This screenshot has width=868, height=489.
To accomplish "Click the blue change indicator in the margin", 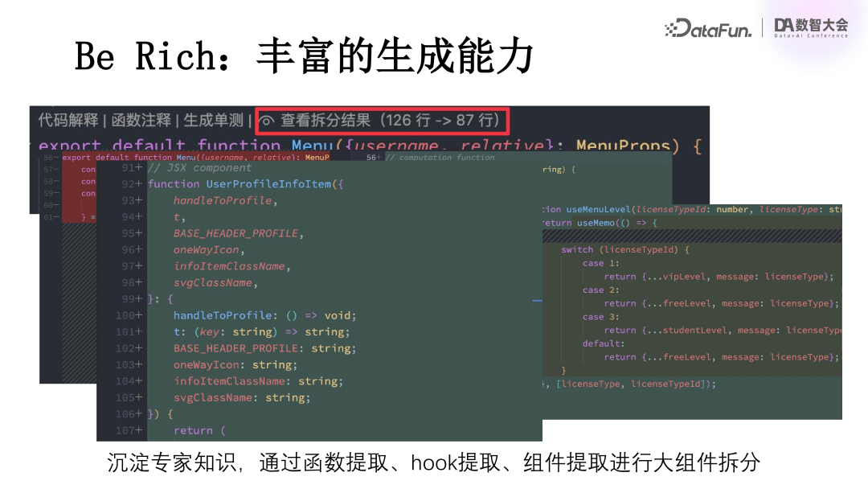I will 538,302.
